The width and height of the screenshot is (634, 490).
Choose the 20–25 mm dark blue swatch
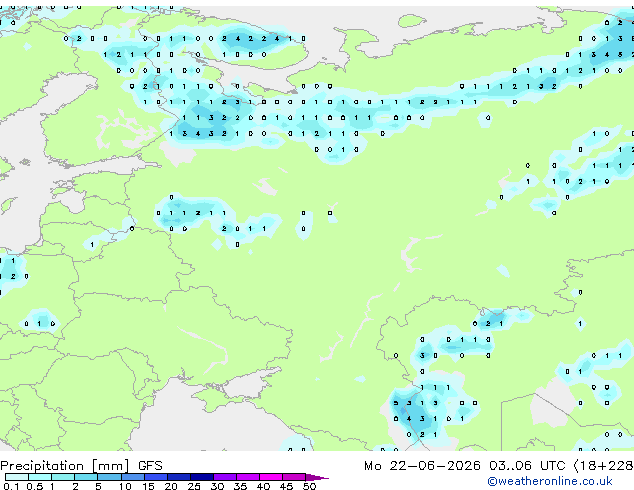coord(179,477)
